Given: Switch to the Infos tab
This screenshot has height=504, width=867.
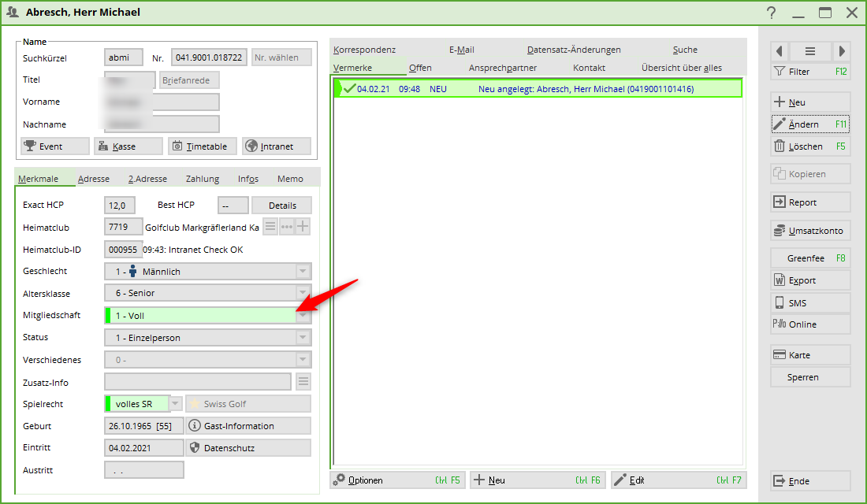Looking at the screenshot, I should [248, 179].
